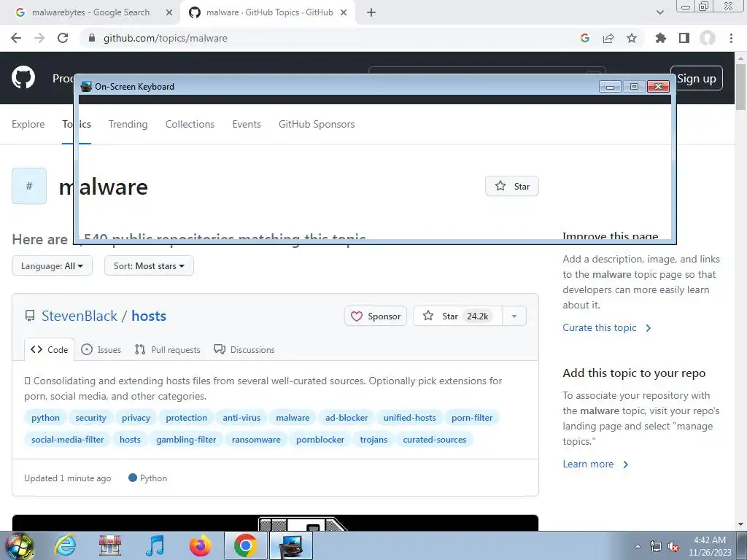This screenshot has width=747, height=560.
Task: Star the StevenBlack hosts repository
Action: click(x=458, y=316)
